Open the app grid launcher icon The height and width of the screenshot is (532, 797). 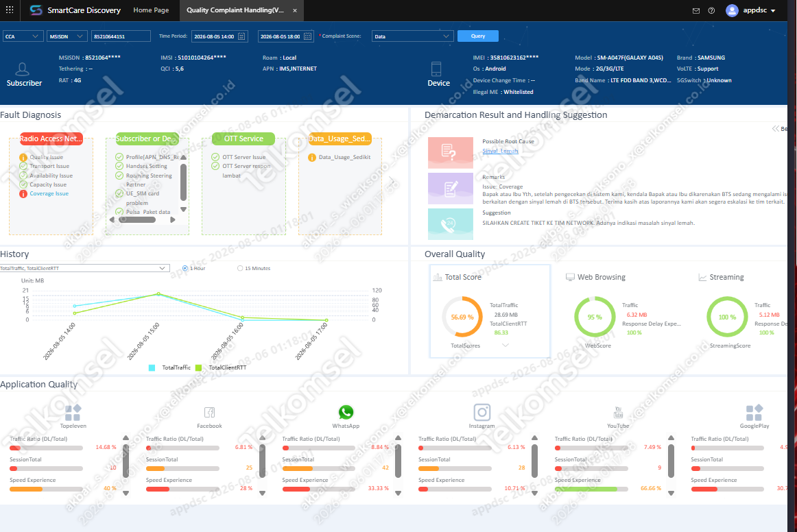click(10, 10)
